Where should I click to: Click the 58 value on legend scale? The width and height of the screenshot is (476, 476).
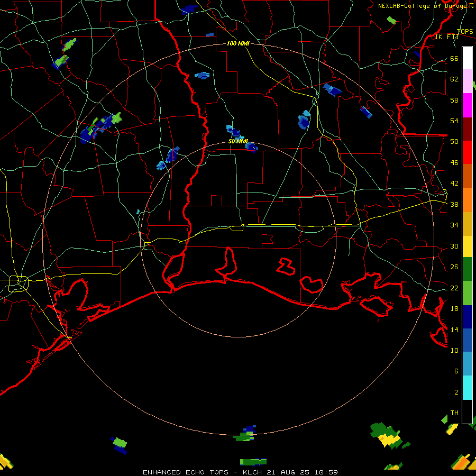[454, 100]
